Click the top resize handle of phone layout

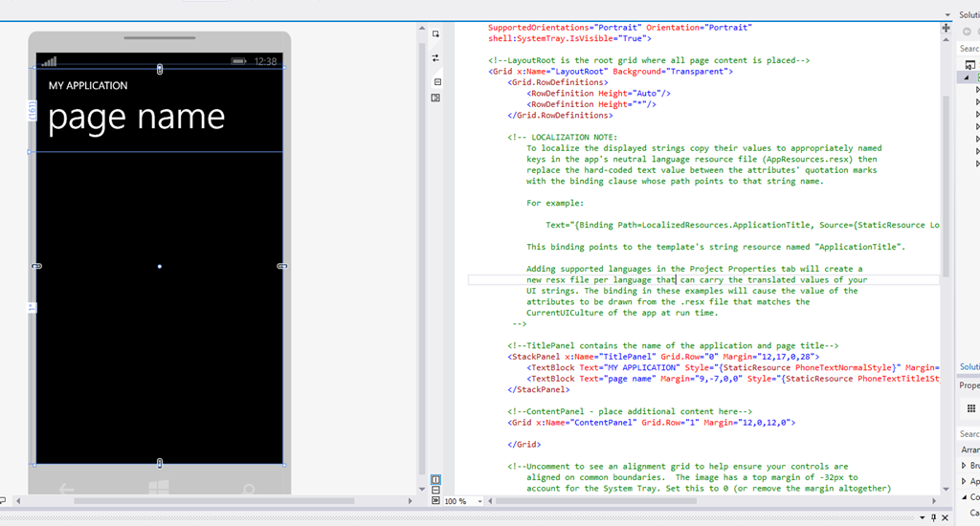[x=160, y=70]
